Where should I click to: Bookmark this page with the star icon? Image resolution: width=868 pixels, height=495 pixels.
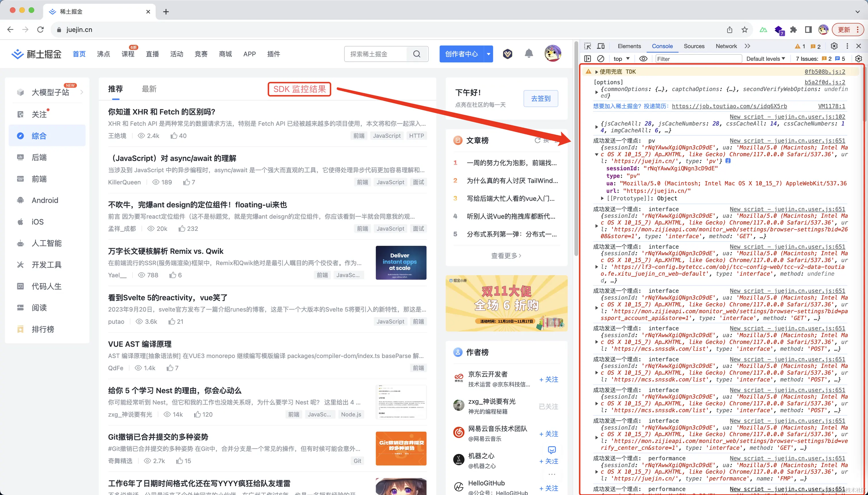pos(745,30)
